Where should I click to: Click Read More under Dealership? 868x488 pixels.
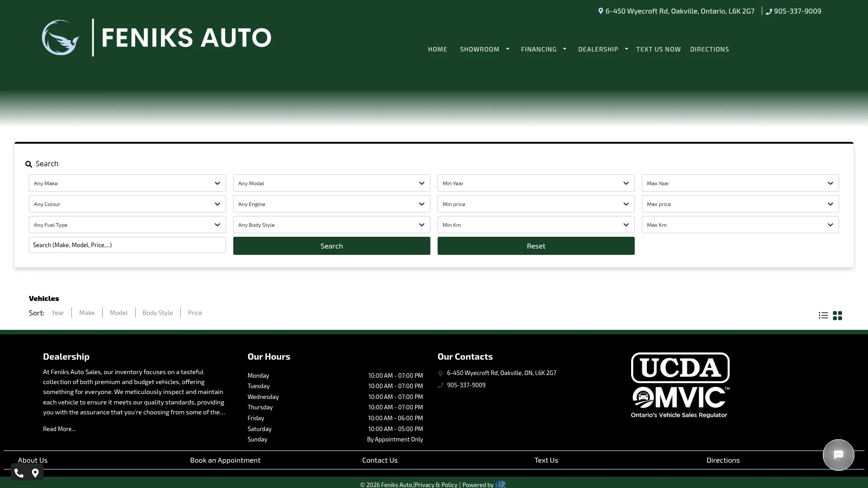coord(59,429)
